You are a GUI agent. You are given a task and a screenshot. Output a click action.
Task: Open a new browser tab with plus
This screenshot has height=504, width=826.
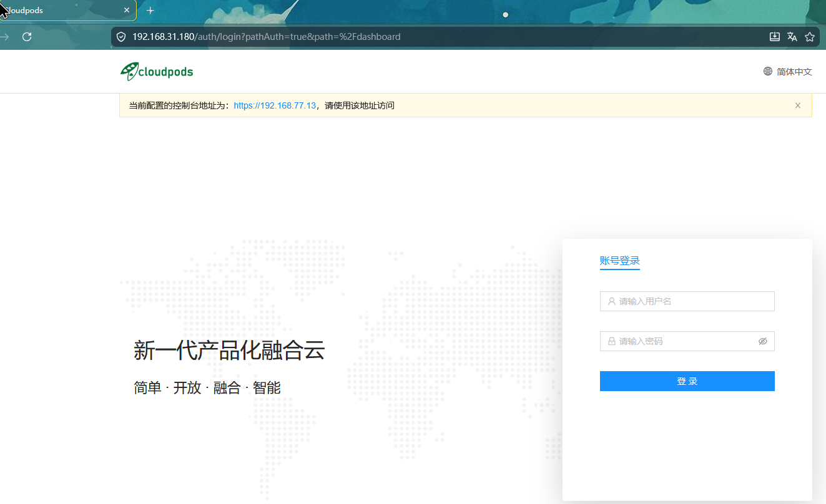(x=150, y=11)
